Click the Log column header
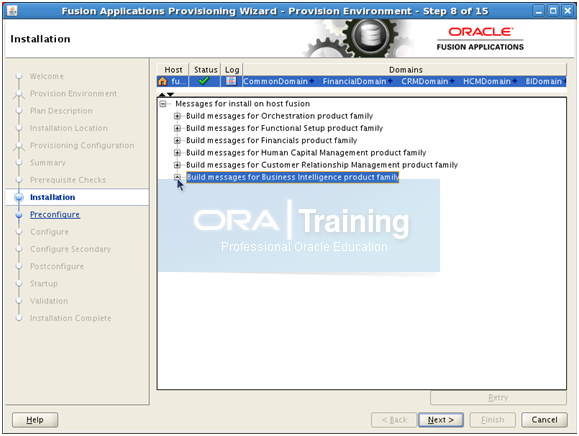This screenshot has width=579, height=436. click(232, 70)
